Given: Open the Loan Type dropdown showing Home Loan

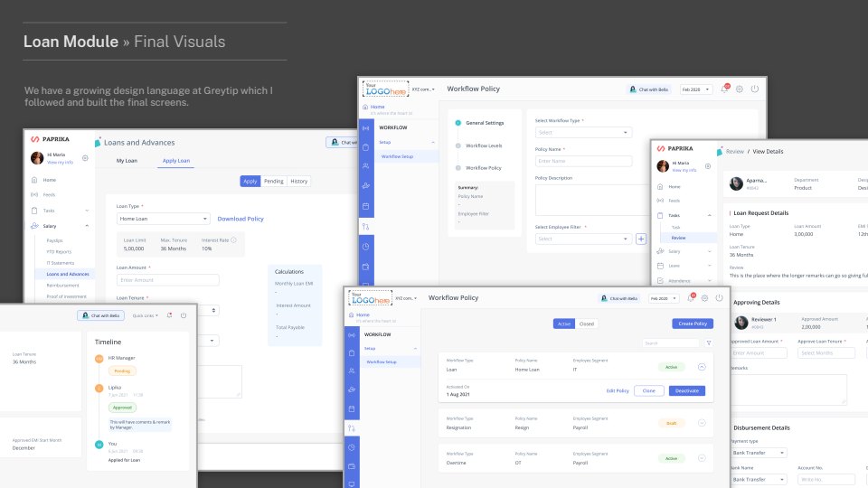Looking at the screenshot, I should click(x=164, y=219).
